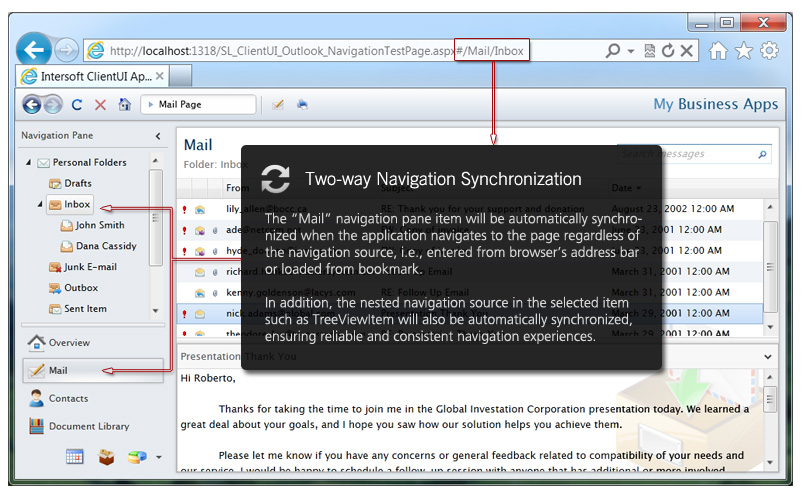This screenshot has height=498, width=804.
Task: Click the app home icon in toolbar
Action: pyautogui.click(x=125, y=104)
